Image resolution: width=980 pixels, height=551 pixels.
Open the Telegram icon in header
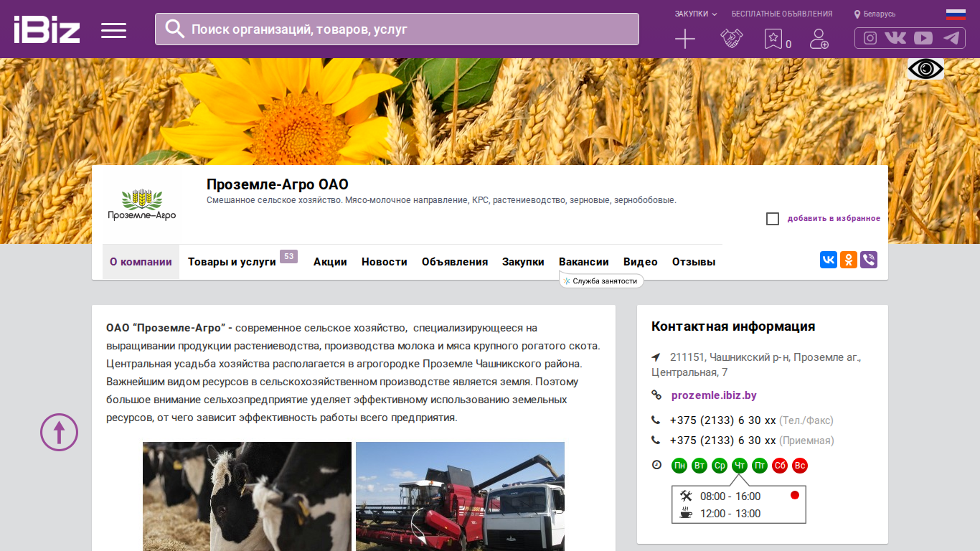point(951,38)
